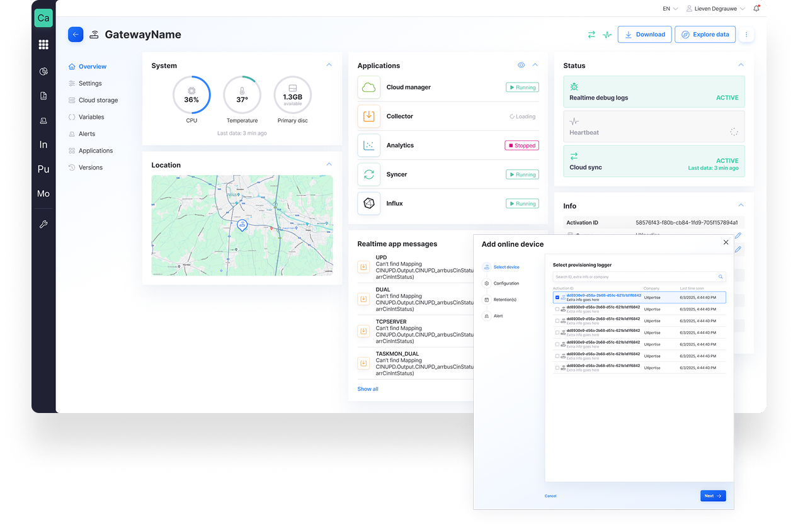Click the search magnifier in the dialog
Screen dimensions: 798x532
tap(721, 276)
